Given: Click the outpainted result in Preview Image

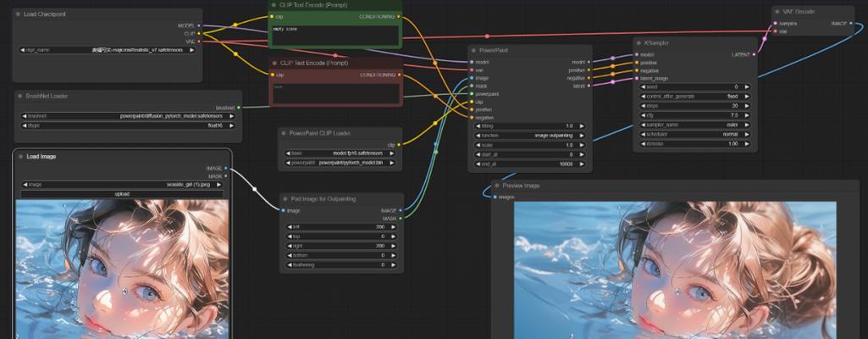Looking at the screenshot, I should coord(676,270).
